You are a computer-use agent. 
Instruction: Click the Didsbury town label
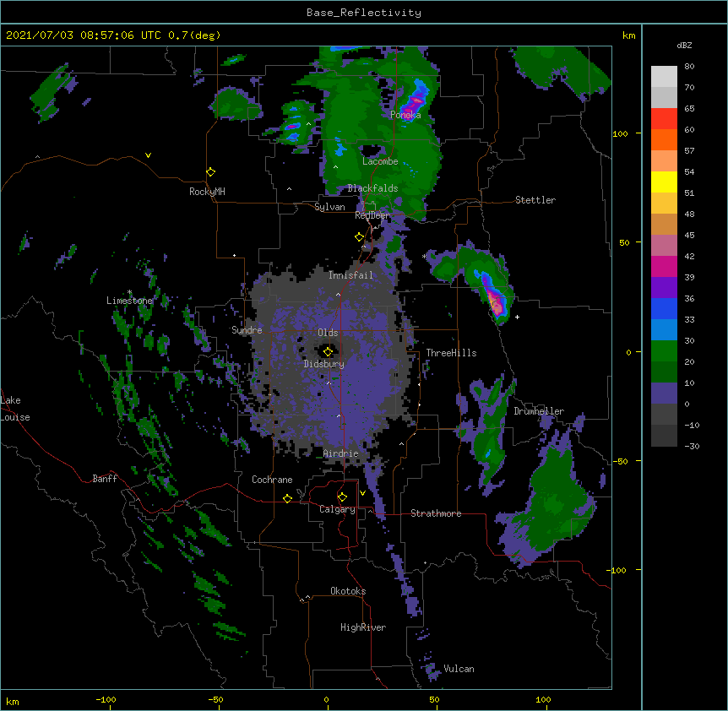pyautogui.click(x=324, y=364)
